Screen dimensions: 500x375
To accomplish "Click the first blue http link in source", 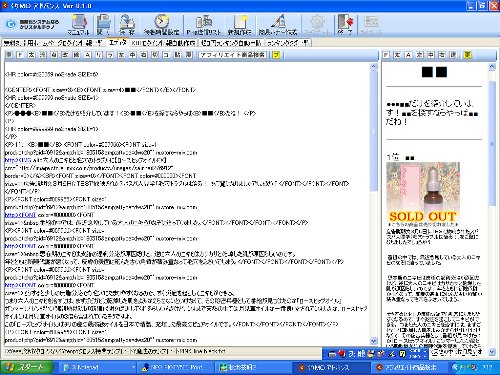I will [18, 160].
